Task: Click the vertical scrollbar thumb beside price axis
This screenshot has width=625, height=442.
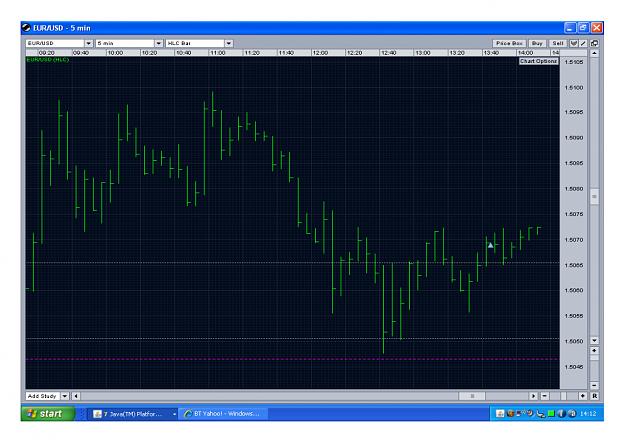Action: (x=594, y=196)
